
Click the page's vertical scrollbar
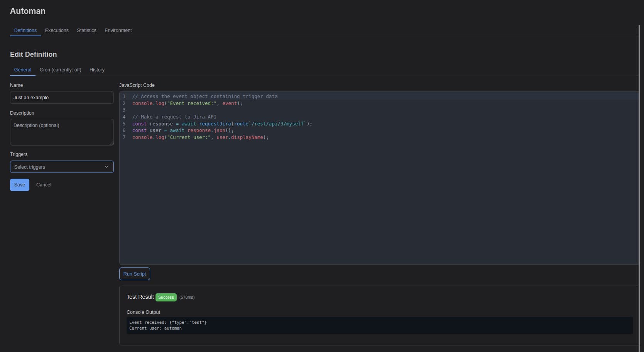click(639, 154)
